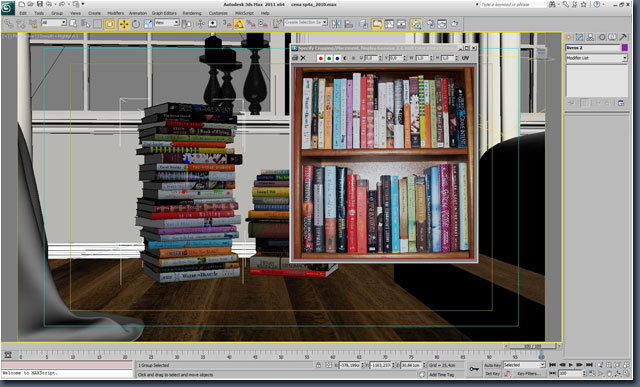Screen dimensions: 640x387
Task: Open the Graph Editors menu
Action: [164, 13]
